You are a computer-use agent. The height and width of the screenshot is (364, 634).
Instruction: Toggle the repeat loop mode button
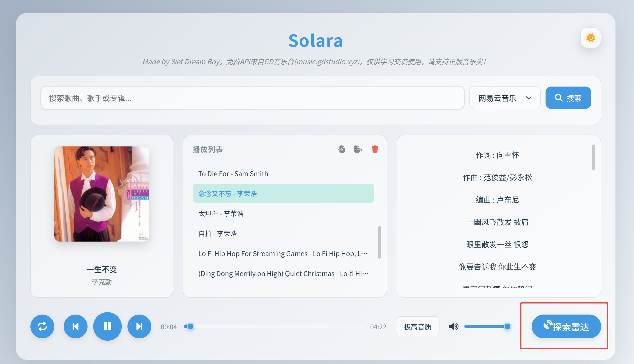[42, 326]
